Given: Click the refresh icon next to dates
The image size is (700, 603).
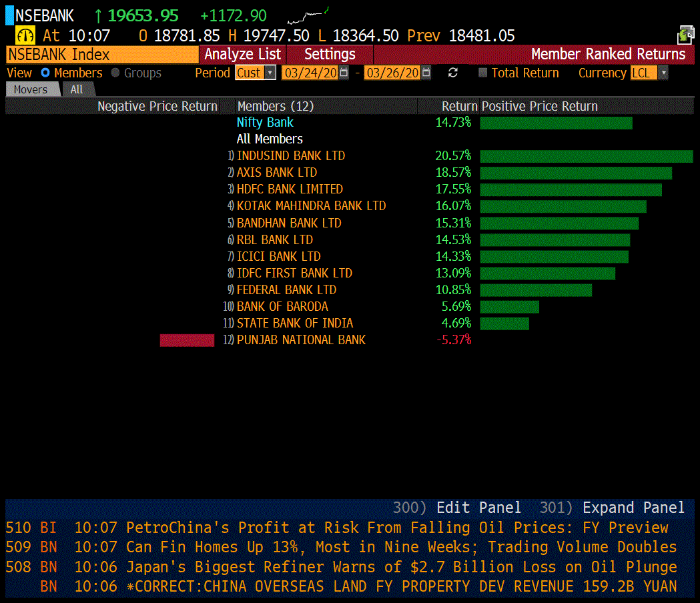Looking at the screenshot, I should point(453,73).
